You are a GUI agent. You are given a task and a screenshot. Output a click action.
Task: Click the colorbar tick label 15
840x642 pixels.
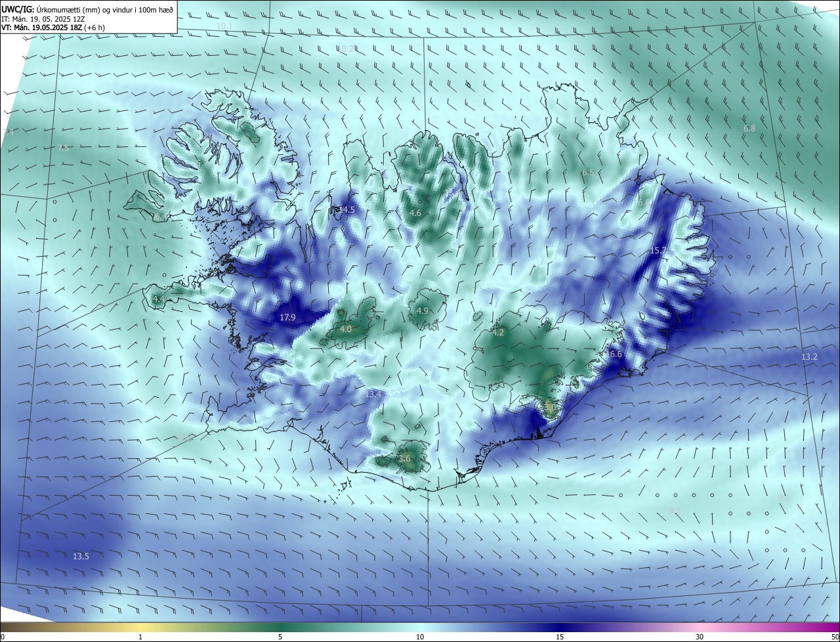[x=560, y=637]
